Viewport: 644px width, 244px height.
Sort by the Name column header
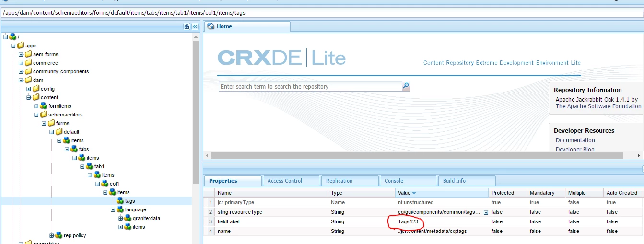[270, 193]
